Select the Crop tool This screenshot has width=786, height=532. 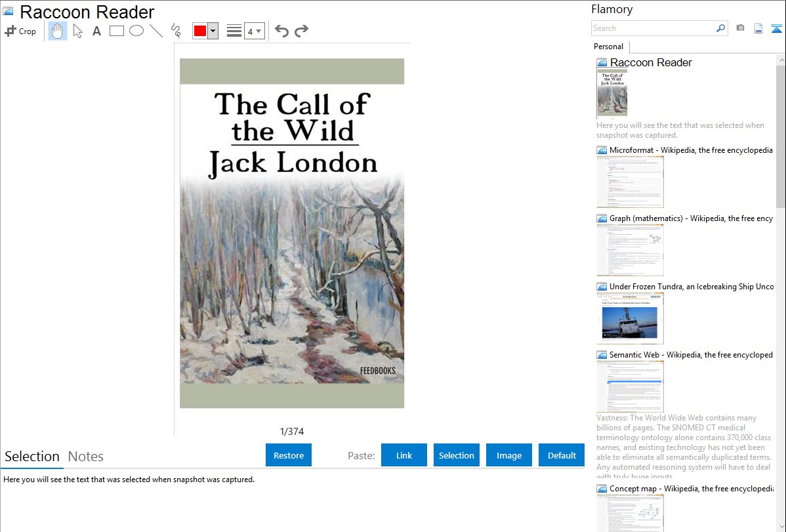20,31
